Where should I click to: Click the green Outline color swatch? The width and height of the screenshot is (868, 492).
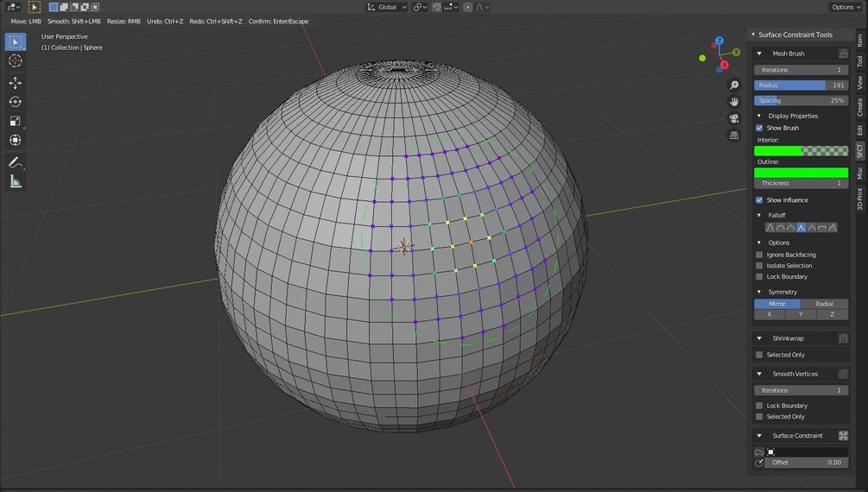801,173
